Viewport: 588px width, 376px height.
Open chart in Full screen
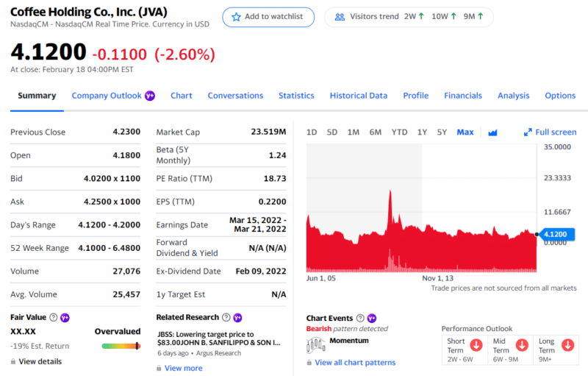550,132
